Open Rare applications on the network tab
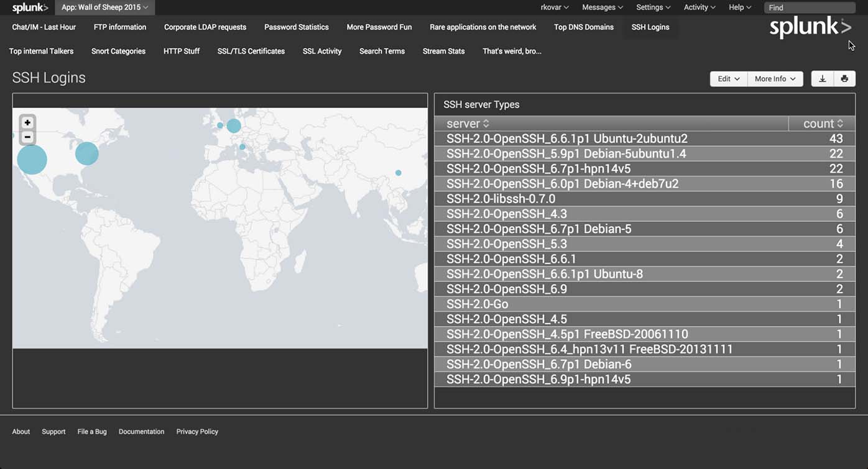The image size is (868, 469). coord(483,27)
